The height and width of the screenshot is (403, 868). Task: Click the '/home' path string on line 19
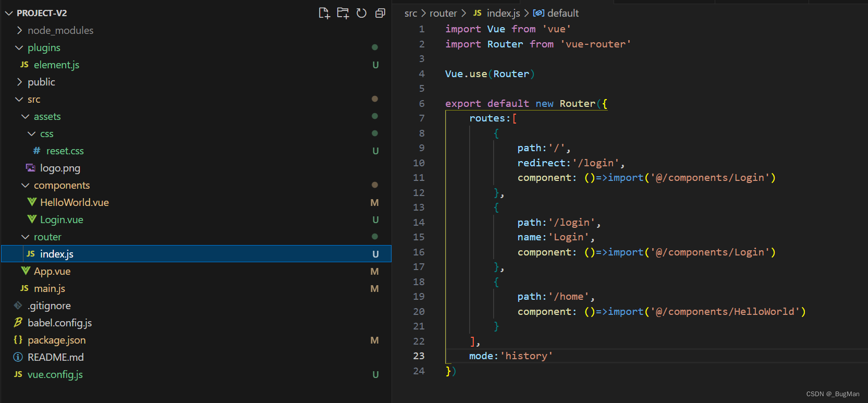[x=568, y=296]
